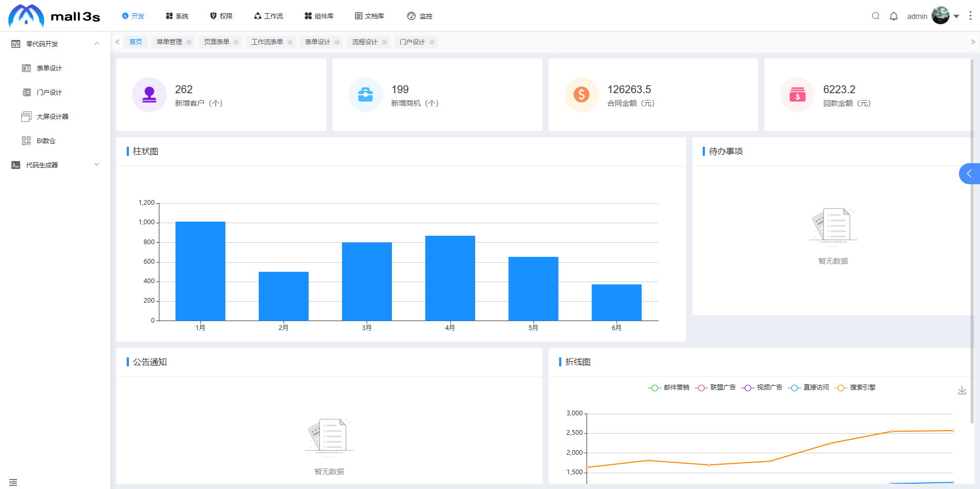Download the 折线图 chart image
980x489 pixels.
(962, 391)
